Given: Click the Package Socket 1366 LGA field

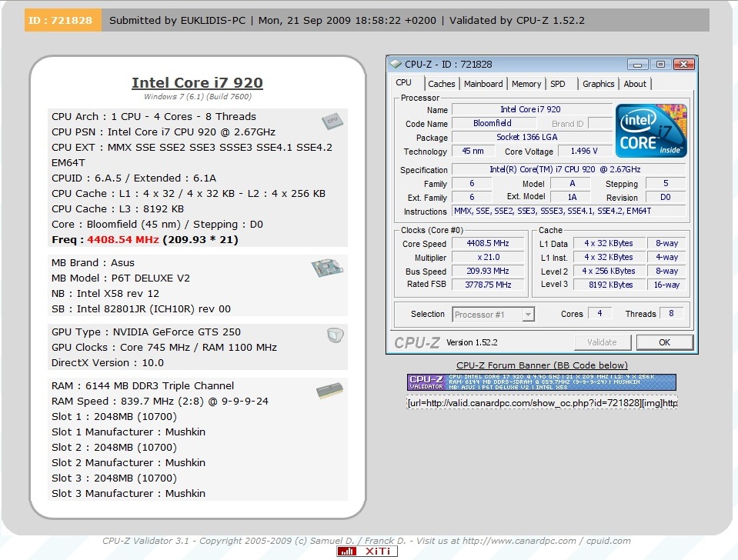Looking at the screenshot, I should point(532,137).
